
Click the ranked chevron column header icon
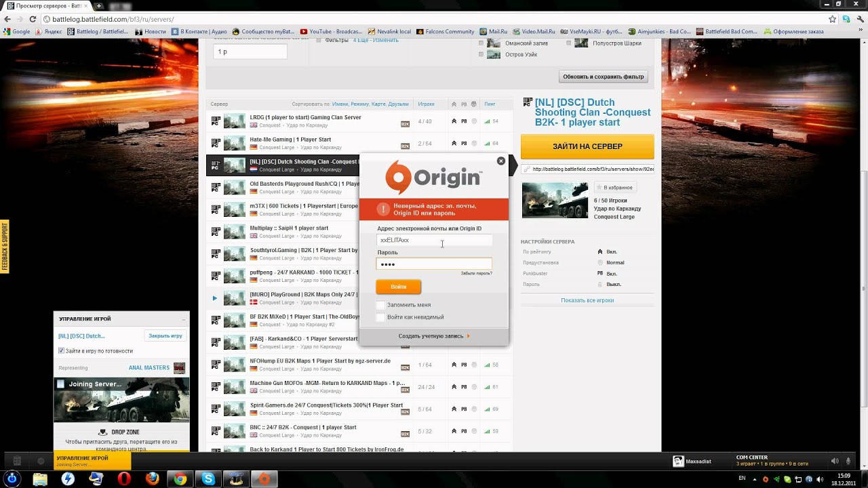(454, 104)
